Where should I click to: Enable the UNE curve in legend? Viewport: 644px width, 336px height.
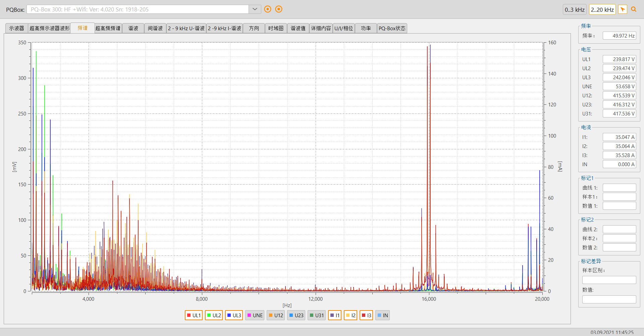[255, 315]
